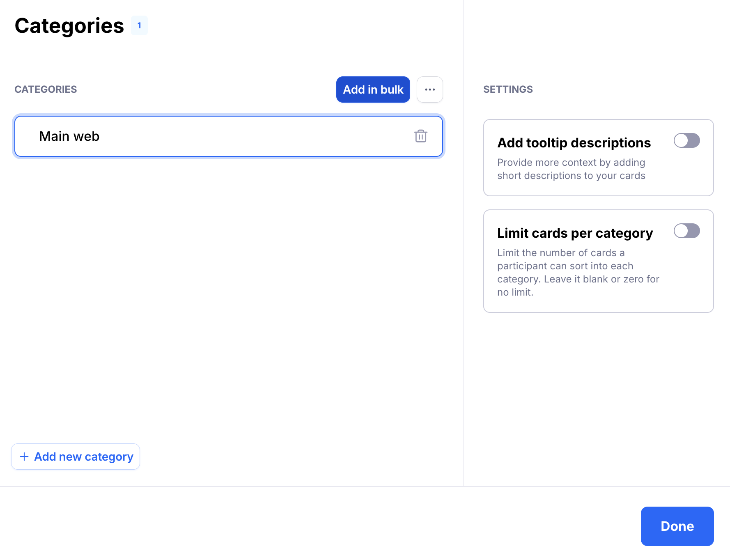Viewport: 730px width, 560px height.
Task: Click the uppercase CATEGORIES section label
Action: 46,90
